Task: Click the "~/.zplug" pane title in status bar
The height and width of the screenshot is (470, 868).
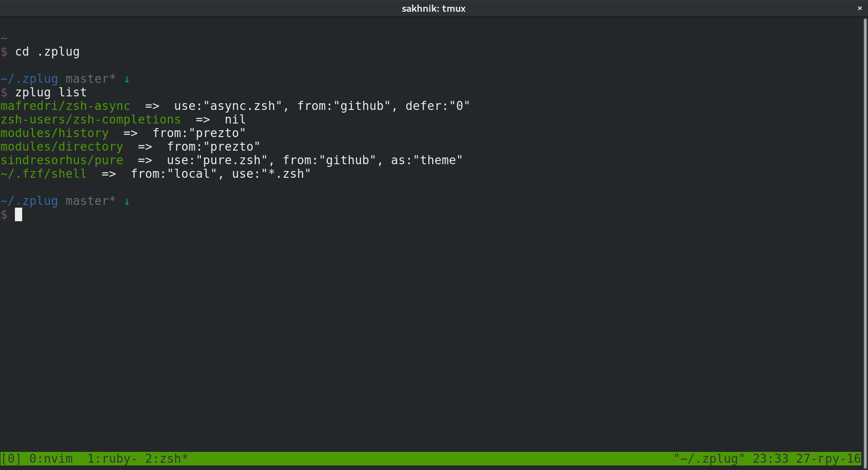Action: (709, 459)
